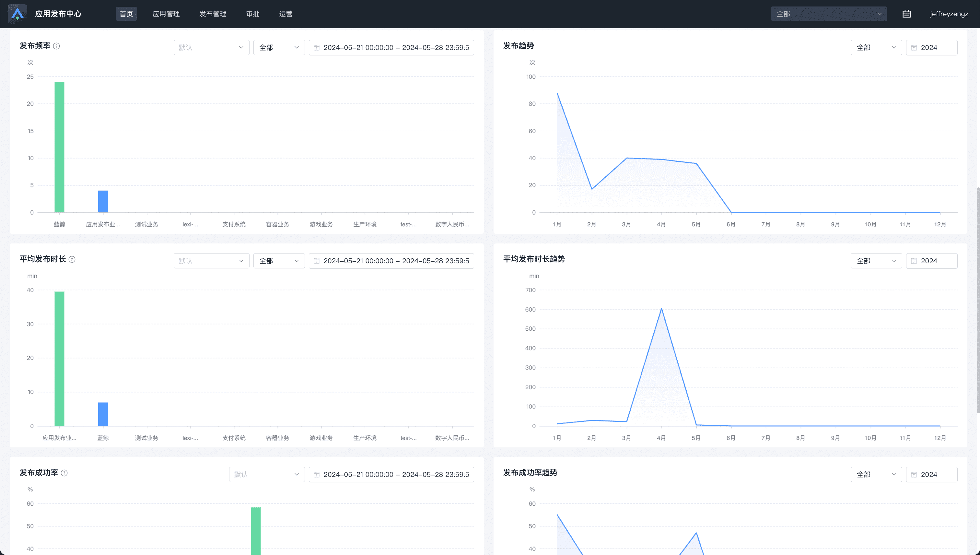Go to 应用管理 menu
980x555 pixels.
[166, 14]
